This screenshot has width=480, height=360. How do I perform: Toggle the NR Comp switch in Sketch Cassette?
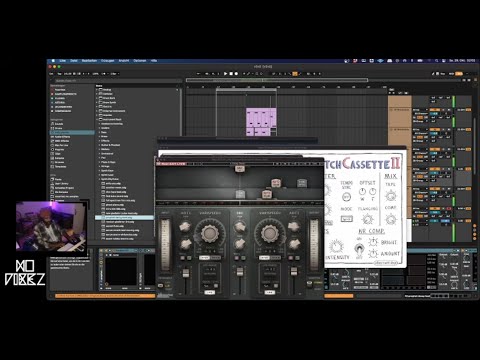(x=359, y=249)
